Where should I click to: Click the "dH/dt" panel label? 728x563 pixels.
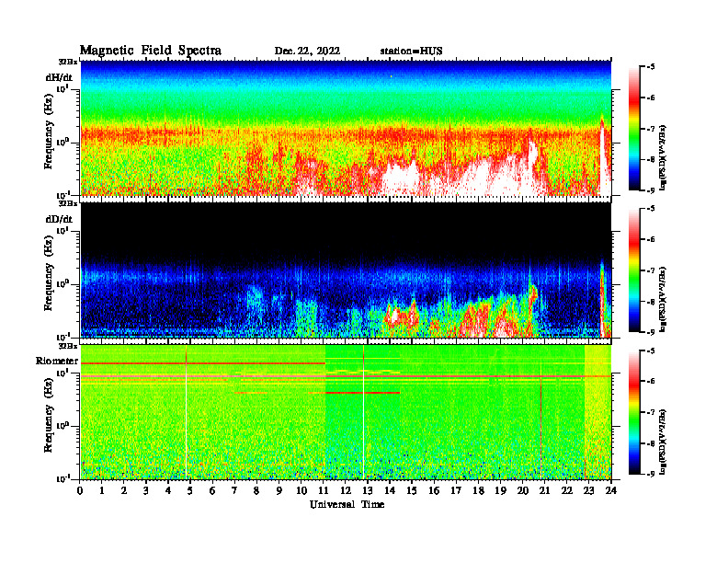pyautogui.click(x=59, y=77)
